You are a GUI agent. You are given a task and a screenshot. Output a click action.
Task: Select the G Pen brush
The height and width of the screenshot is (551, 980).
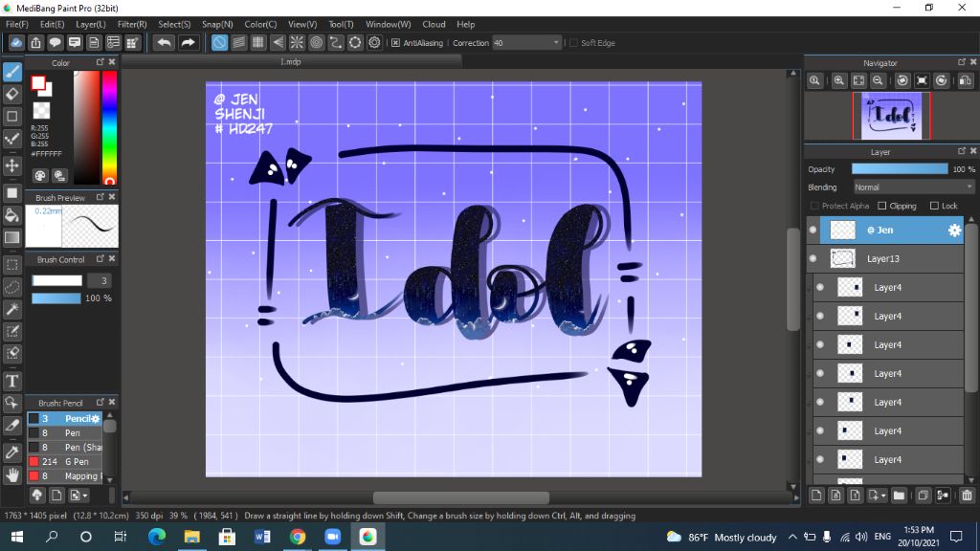pyautogui.click(x=64, y=462)
